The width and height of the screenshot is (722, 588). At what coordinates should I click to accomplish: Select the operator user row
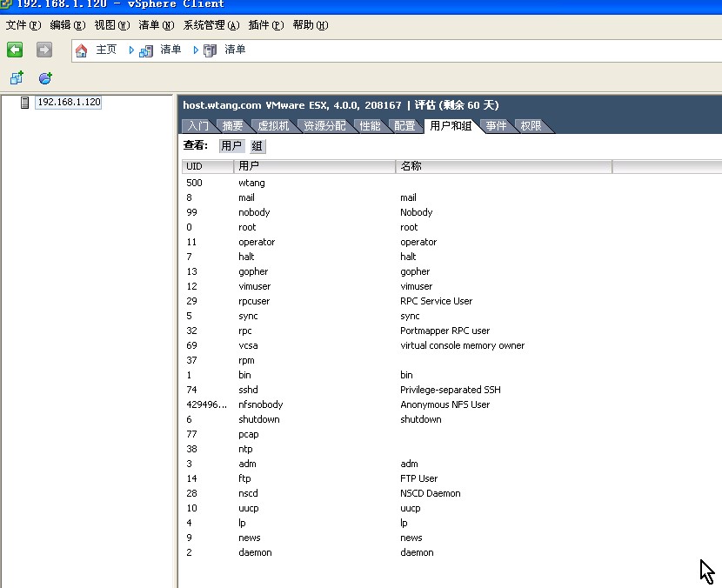[x=451, y=242]
